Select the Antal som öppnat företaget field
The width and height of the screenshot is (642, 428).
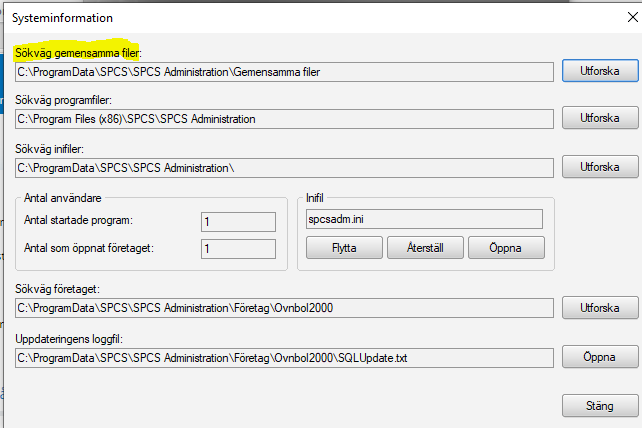pos(238,249)
